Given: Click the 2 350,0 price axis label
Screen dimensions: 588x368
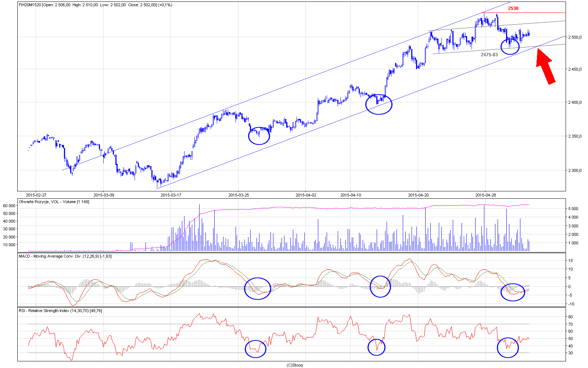Looking at the screenshot, I should click(575, 136).
